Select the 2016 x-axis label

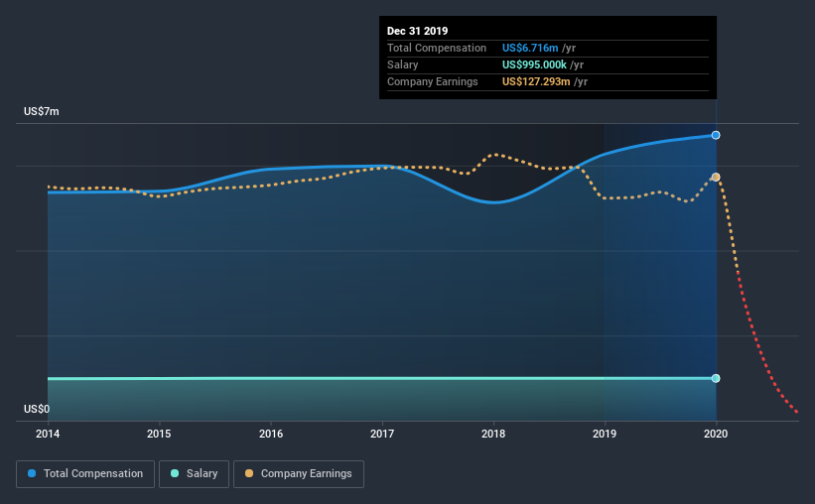(x=271, y=435)
